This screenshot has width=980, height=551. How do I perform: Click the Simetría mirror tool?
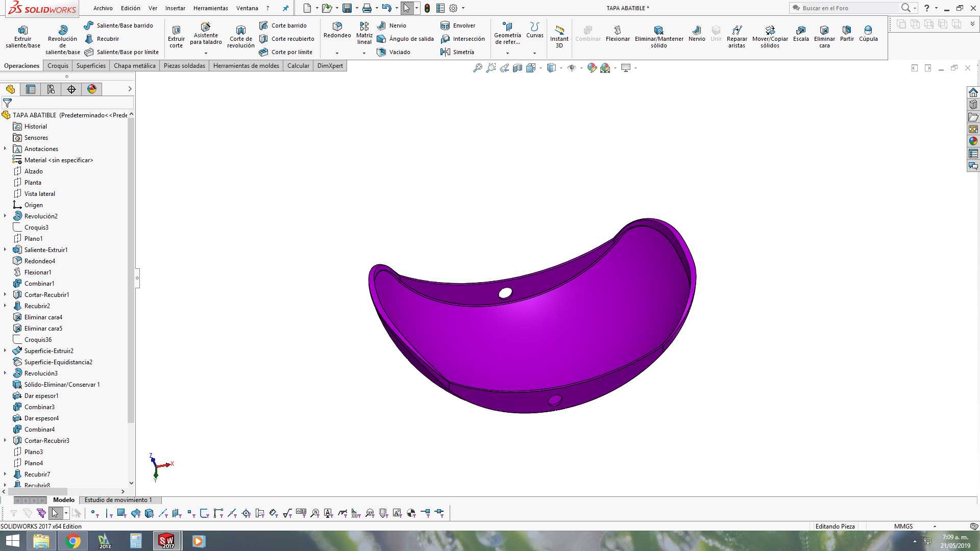[457, 52]
